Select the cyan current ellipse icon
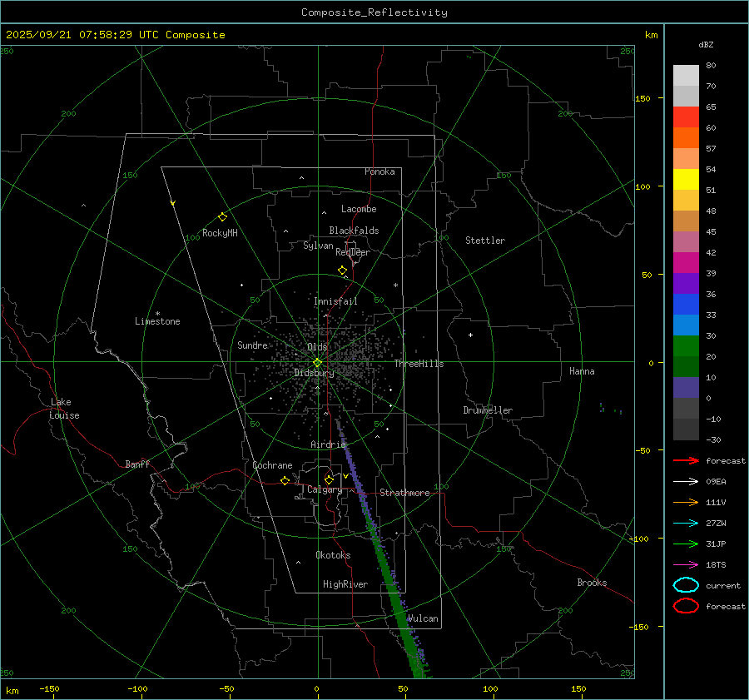 coord(686,585)
